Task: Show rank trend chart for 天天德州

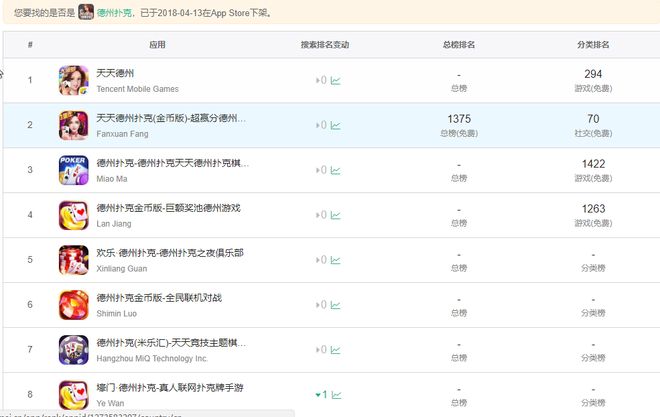Action: tap(335, 80)
